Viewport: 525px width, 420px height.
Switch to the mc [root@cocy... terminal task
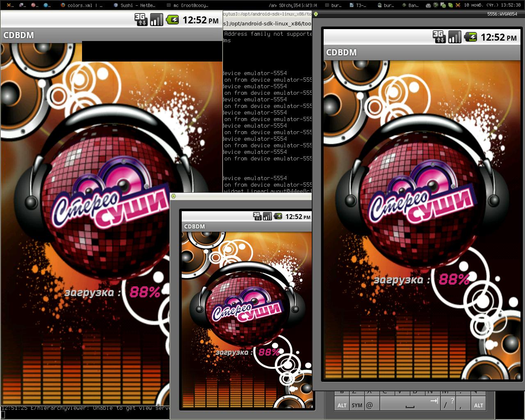[x=187, y=5]
